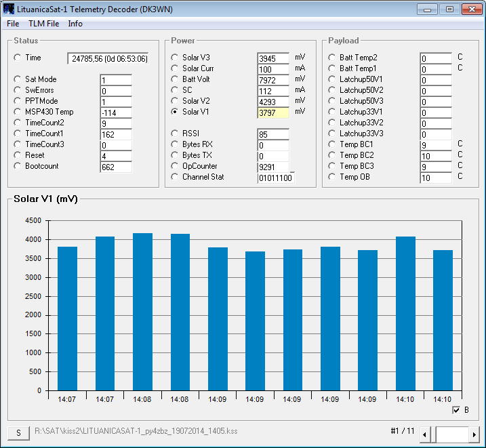Viewport: 486px width, 448px height.
Task: Click the frame counter text #1 / 11
Action: pyautogui.click(x=403, y=431)
